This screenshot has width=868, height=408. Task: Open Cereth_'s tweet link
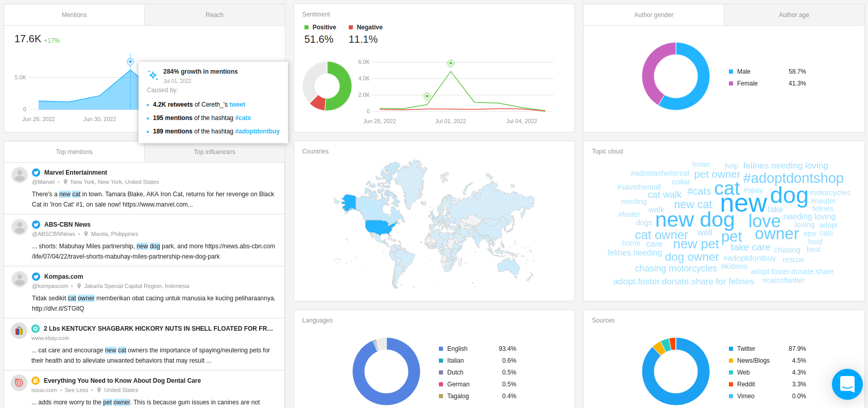point(237,105)
